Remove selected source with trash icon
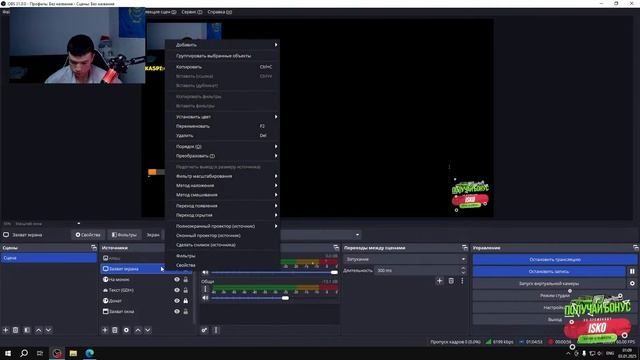 coord(115,330)
